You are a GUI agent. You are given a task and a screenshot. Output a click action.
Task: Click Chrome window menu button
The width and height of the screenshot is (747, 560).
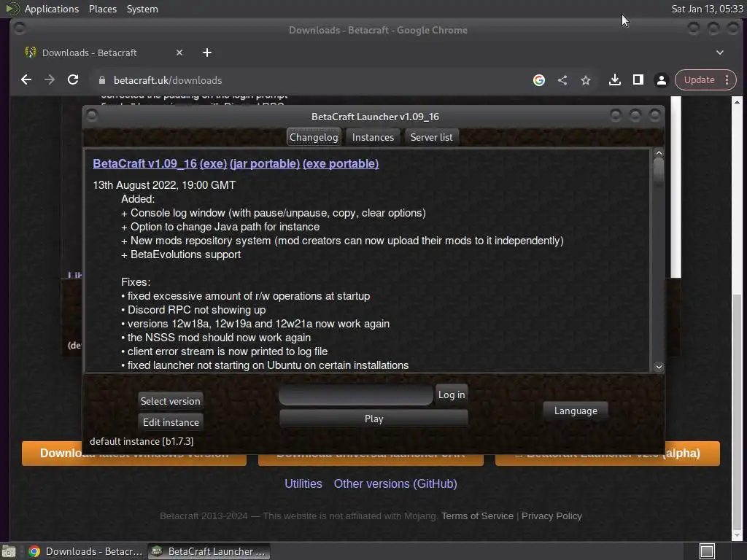point(20,28)
